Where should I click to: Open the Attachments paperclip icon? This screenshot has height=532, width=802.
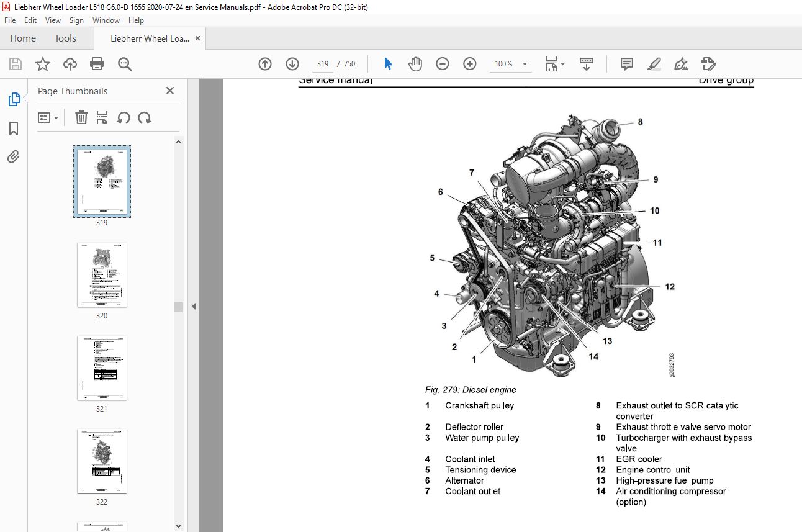pos(14,157)
